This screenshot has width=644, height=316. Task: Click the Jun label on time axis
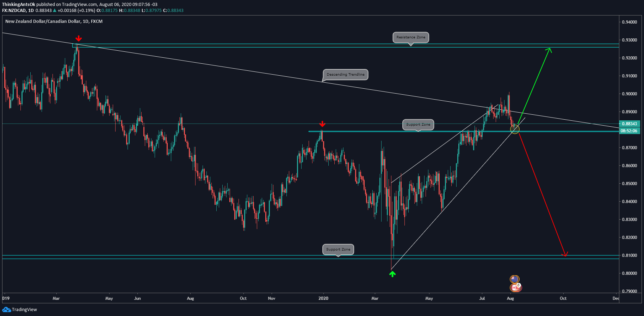(x=137, y=298)
